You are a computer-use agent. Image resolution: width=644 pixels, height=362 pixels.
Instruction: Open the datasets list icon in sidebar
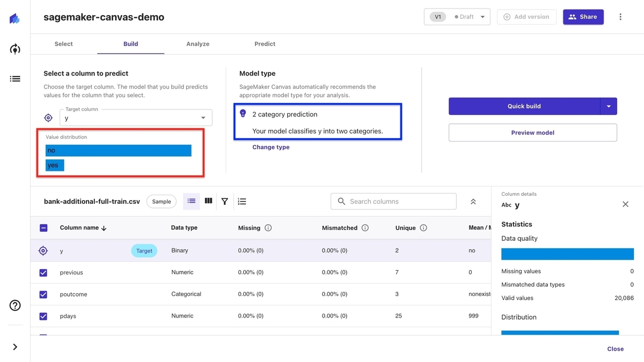[15, 79]
